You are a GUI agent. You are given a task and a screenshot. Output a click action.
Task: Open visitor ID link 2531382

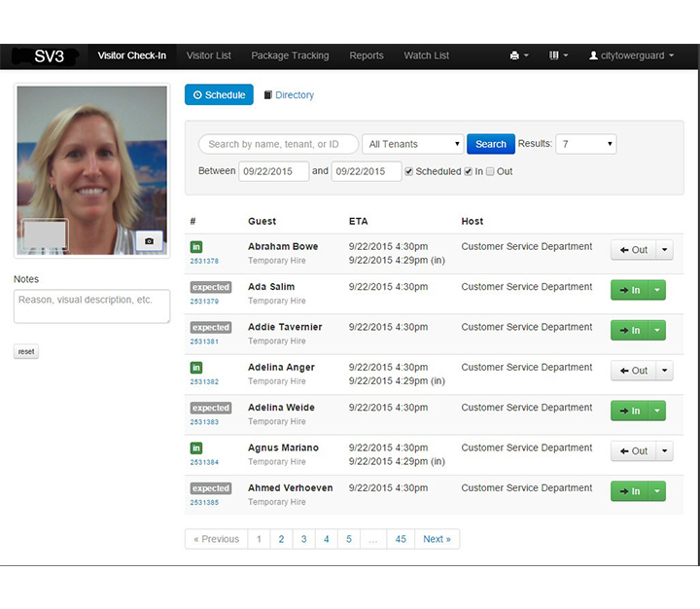[x=204, y=381]
